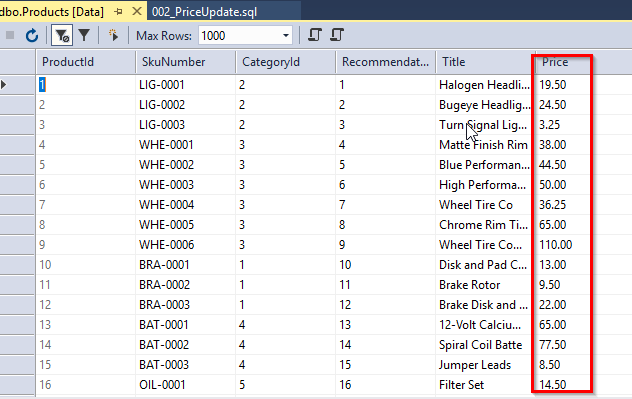Image resolution: width=632 pixels, height=399 pixels.
Task: Click the ProductId cell with value 1
Action: coord(85,85)
